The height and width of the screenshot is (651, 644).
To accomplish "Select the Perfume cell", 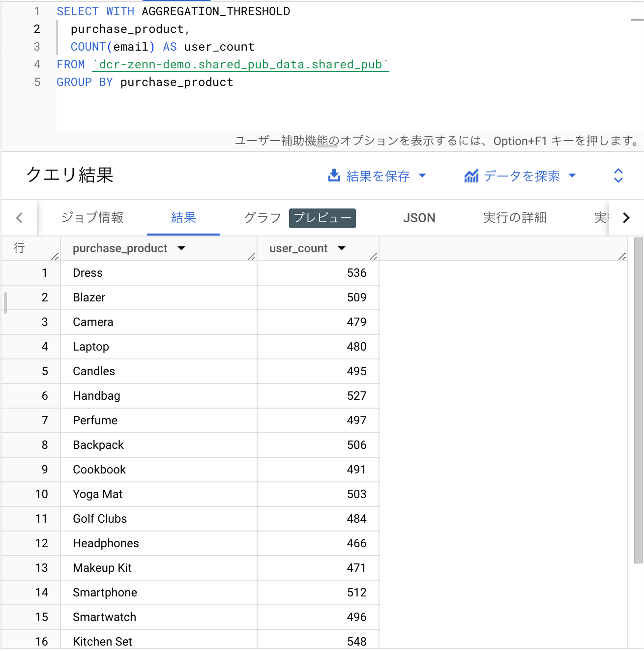I will point(159,420).
